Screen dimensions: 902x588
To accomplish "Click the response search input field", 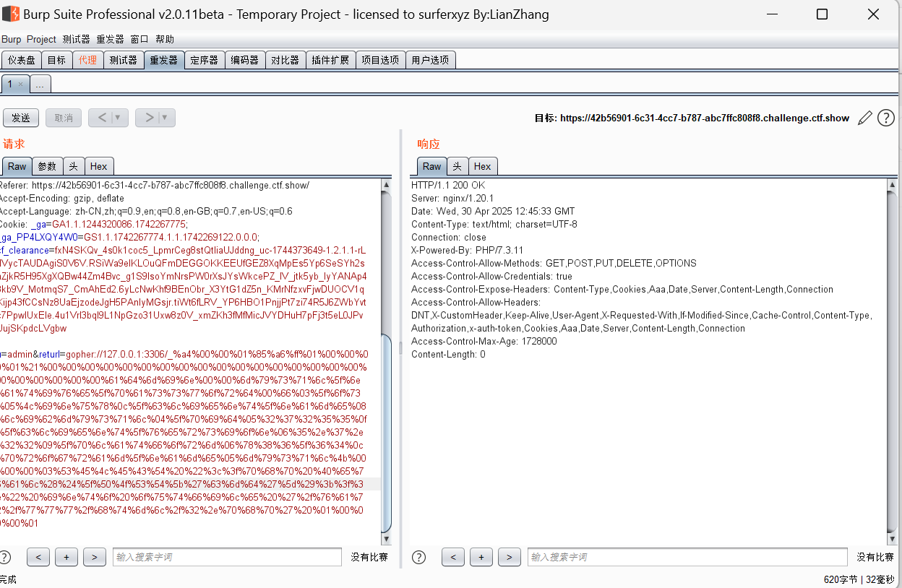I will [687, 557].
